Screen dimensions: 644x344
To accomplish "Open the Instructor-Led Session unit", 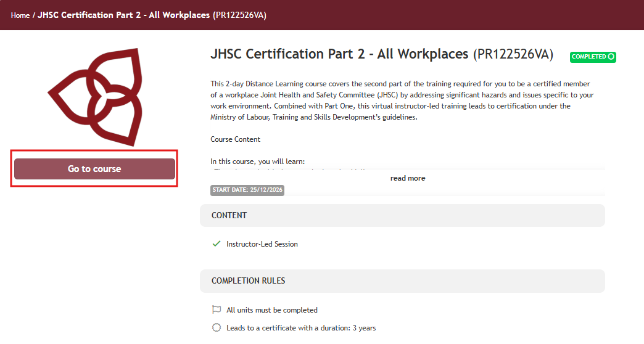I will click(x=262, y=244).
